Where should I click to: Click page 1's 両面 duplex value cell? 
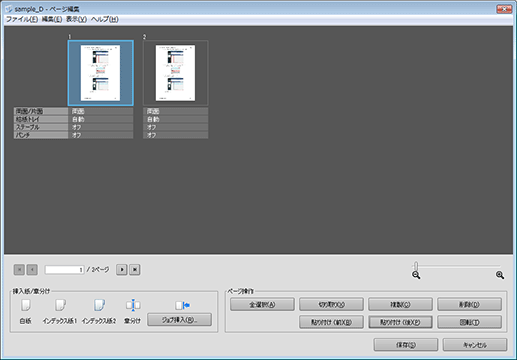coord(101,111)
